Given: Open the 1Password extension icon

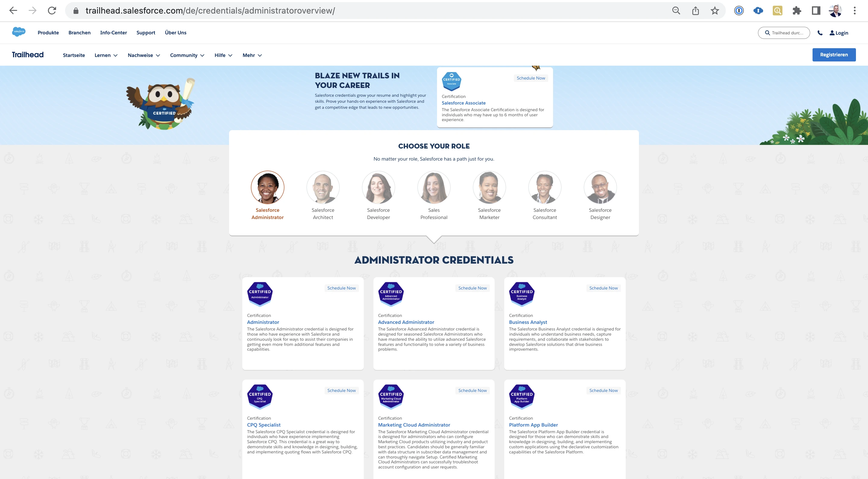Looking at the screenshot, I should [739, 11].
